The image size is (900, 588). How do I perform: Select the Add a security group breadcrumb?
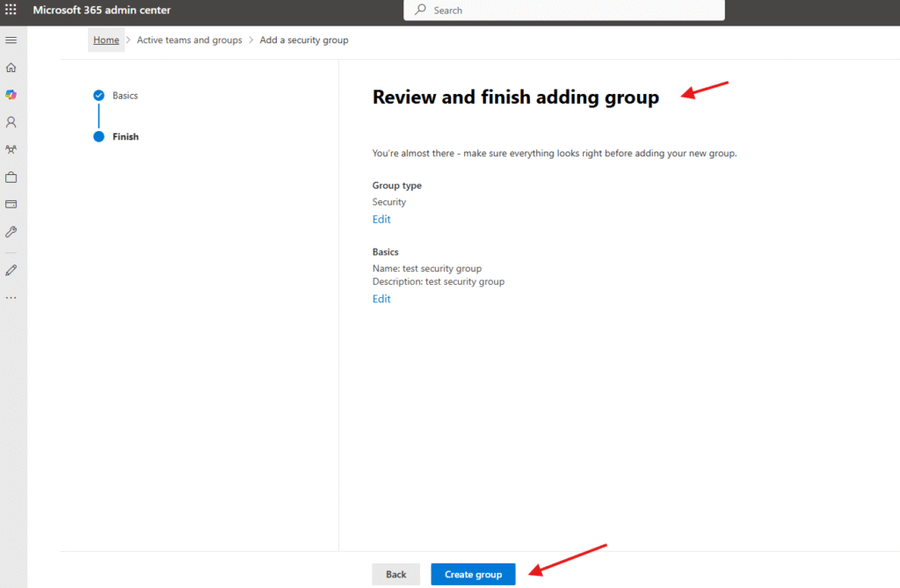pos(304,40)
